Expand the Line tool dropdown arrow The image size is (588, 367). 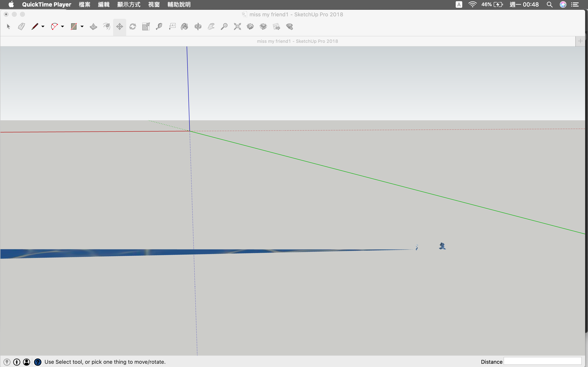(43, 27)
